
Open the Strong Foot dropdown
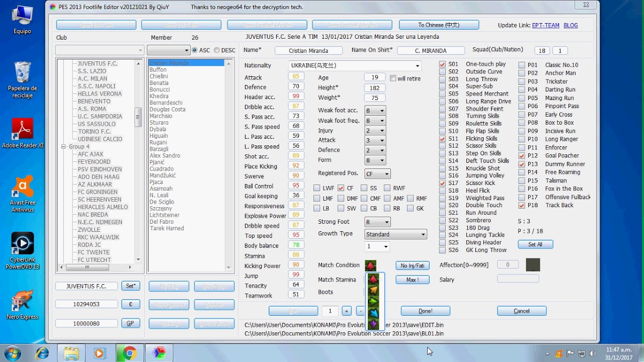click(387, 222)
